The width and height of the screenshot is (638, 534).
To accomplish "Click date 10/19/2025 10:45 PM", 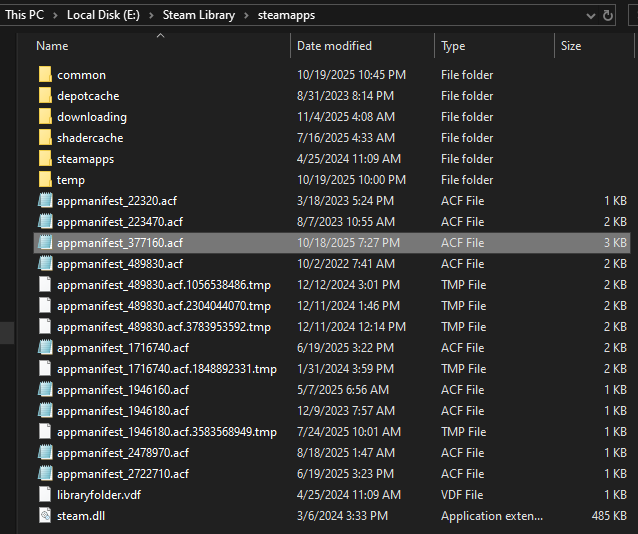I will (x=352, y=75).
